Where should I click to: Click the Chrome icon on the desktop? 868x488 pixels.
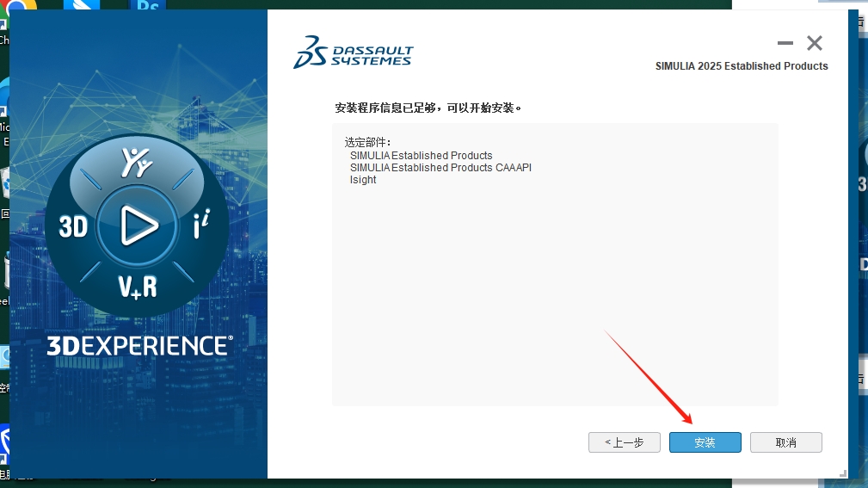(x=21, y=9)
